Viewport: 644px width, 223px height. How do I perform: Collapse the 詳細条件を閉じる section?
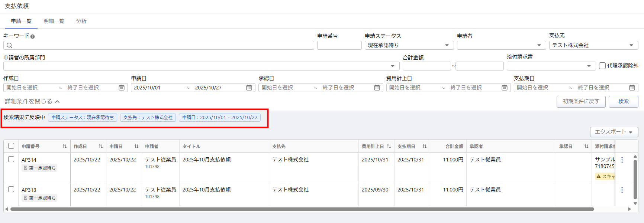pyautogui.click(x=32, y=101)
